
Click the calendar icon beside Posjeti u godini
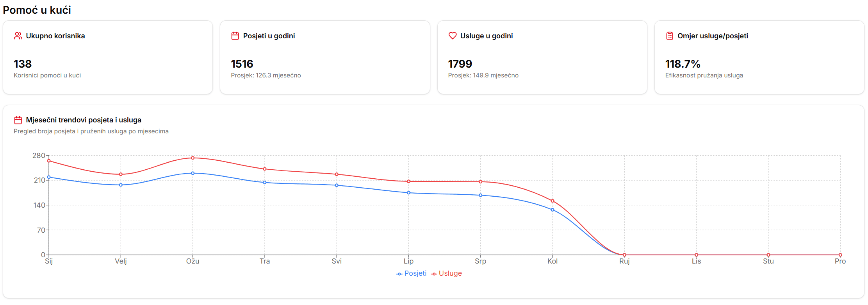pyautogui.click(x=235, y=36)
